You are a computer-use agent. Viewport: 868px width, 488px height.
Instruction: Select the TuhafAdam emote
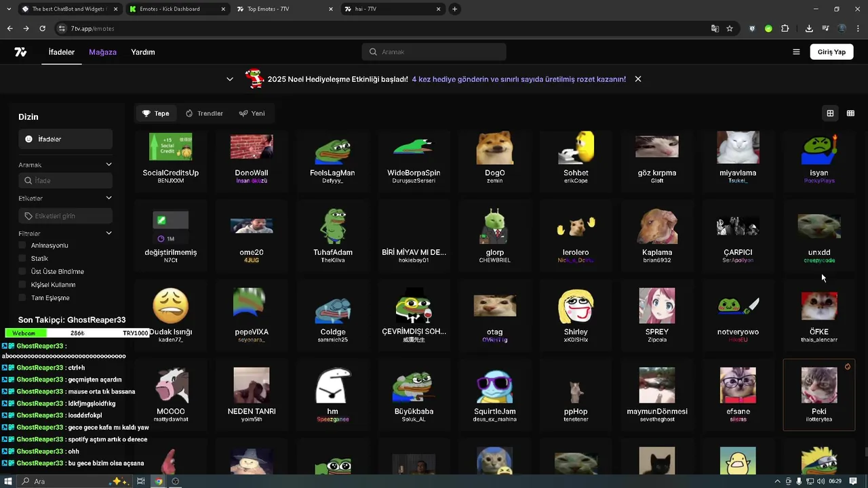click(332, 237)
